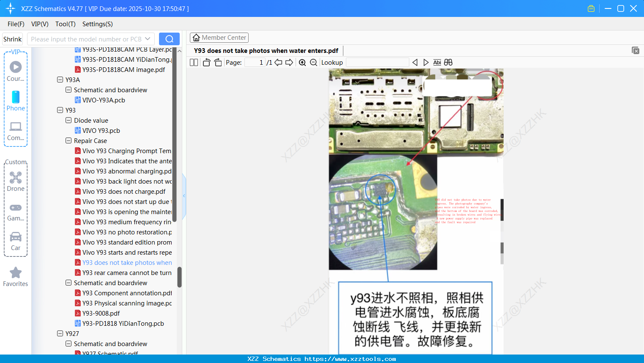Select the Y93 does not take photos tab
644x363 pixels.
(266, 51)
